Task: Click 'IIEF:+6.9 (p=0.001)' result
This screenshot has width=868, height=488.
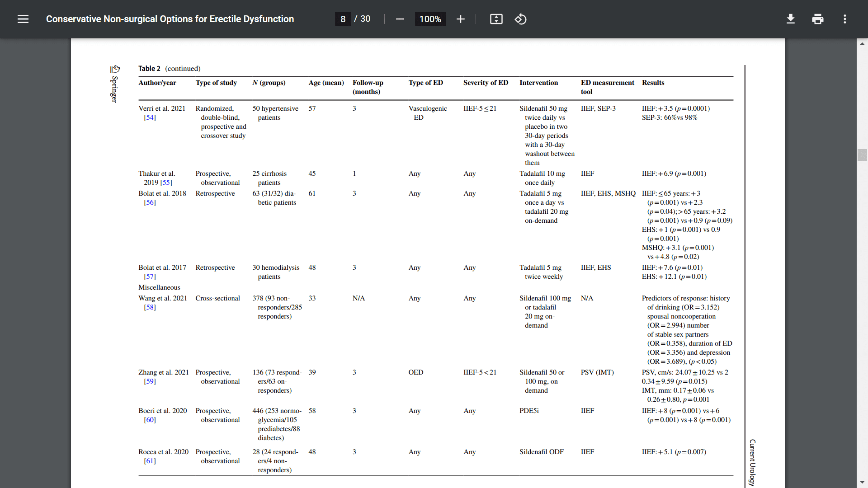Action: (x=674, y=174)
